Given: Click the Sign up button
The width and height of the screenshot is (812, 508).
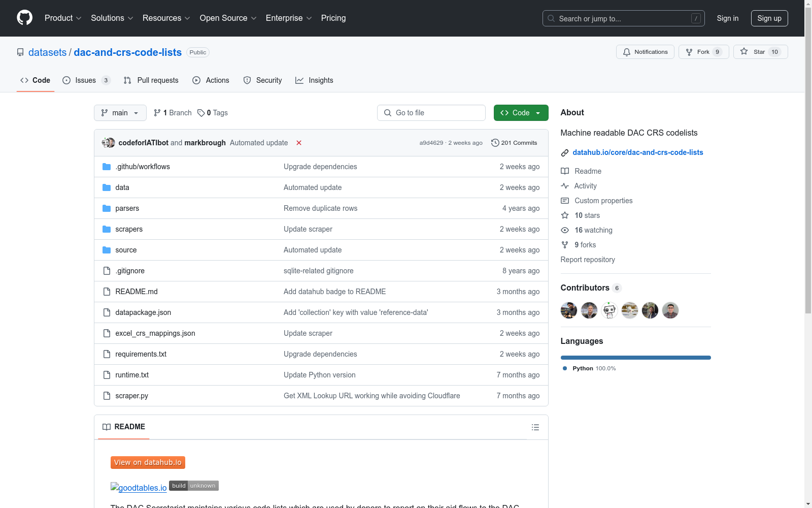Looking at the screenshot, I should click(769, 18).
